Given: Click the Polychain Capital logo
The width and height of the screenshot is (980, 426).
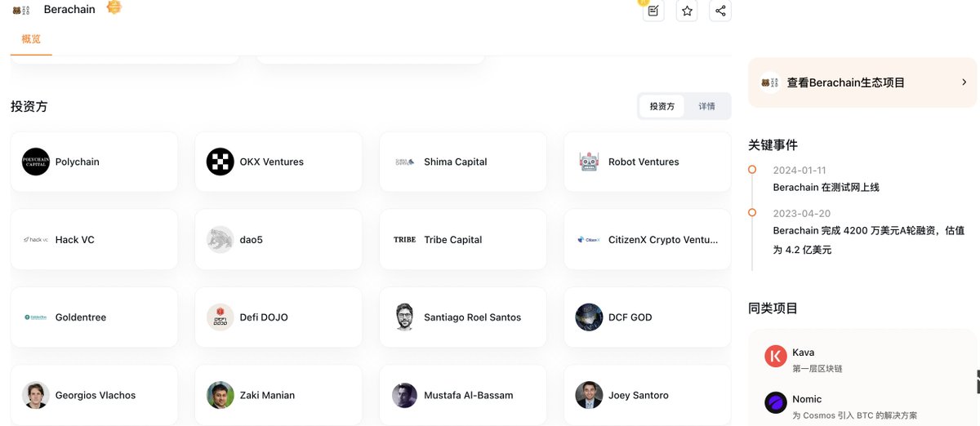Looking at the screenshot, I should [x=36, y=162].
